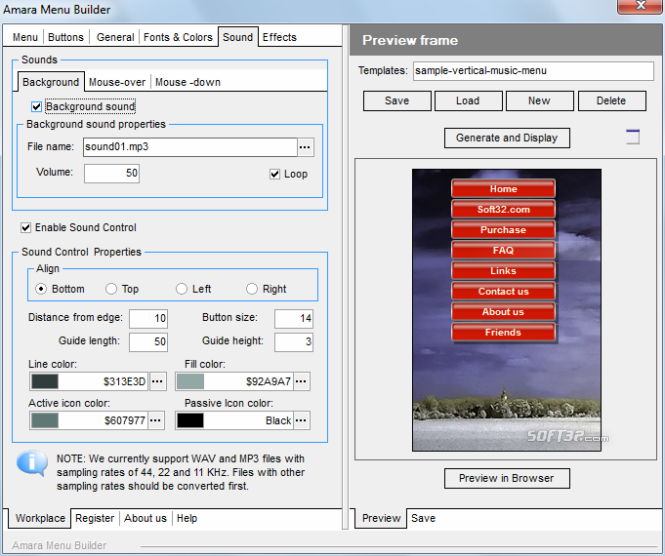665x556 pixels.
Task: Select the Left align radio button
Action: pyautogui.click(x=182, y=289)
